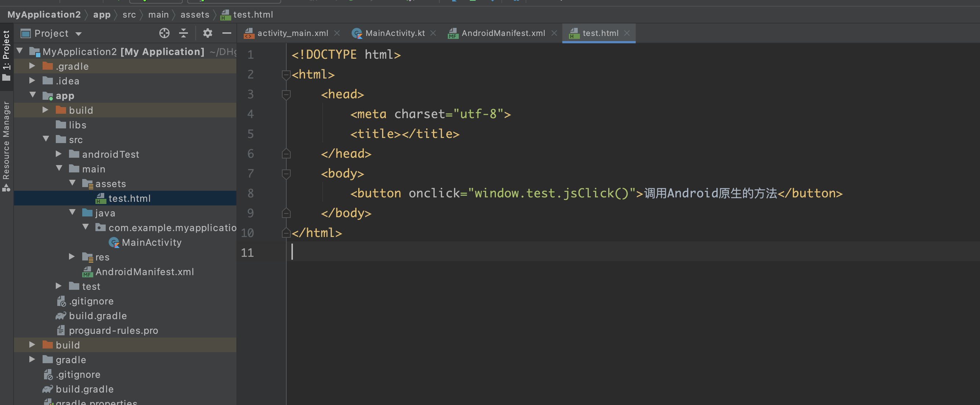
Task: Click the Gradle elephant icon beside build.gradle
Action: pyautogui.click(x=61, y=315)
